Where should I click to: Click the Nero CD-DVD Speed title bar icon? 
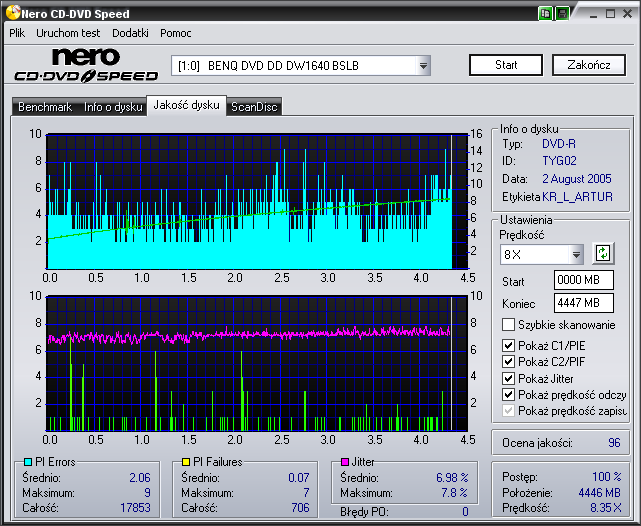point(13,12)
